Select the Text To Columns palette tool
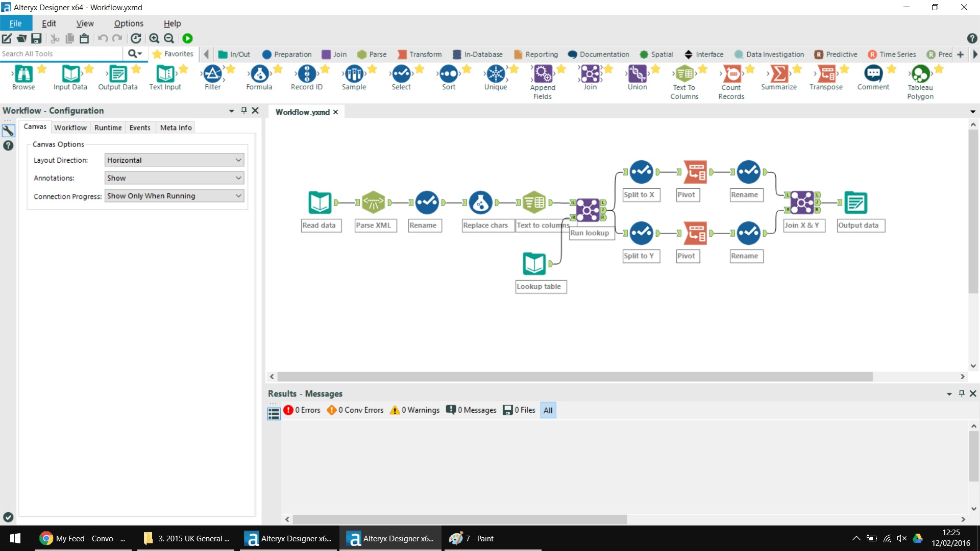Viewport: 980px width, 551px height. [684, 74]
